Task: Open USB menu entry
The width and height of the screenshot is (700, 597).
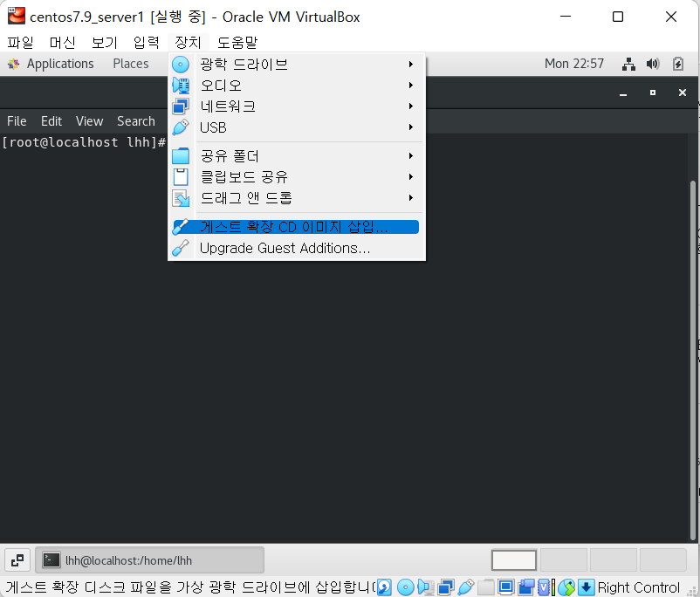Action: (x=296, y=127)
